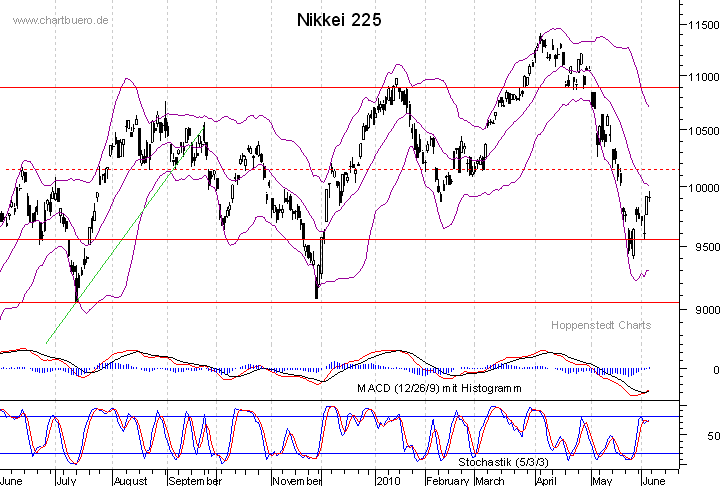The image size is (723, 486).
Task: Click the May month label
Action: pyautogui.click(x=602, y=481)
